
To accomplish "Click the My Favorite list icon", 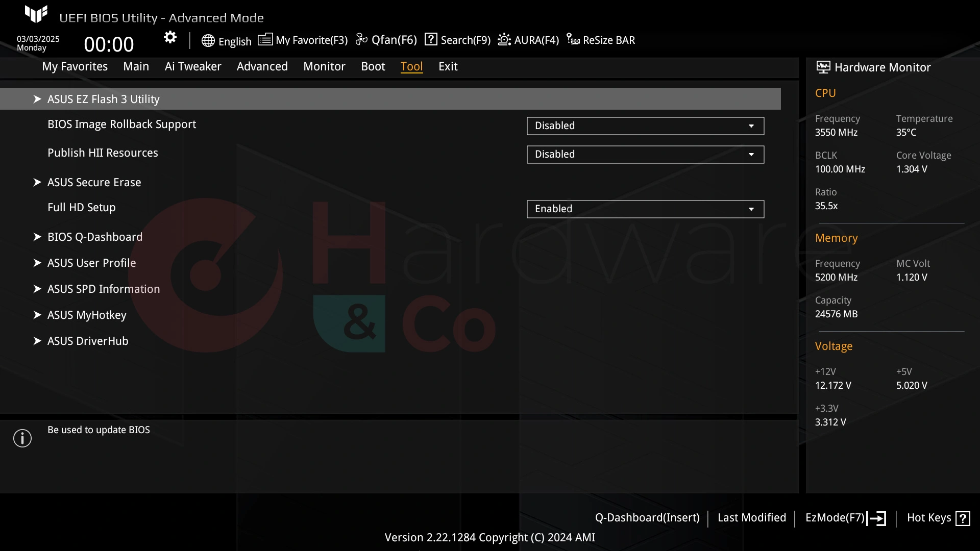I will pyautogui.click(x=265, y=39).
